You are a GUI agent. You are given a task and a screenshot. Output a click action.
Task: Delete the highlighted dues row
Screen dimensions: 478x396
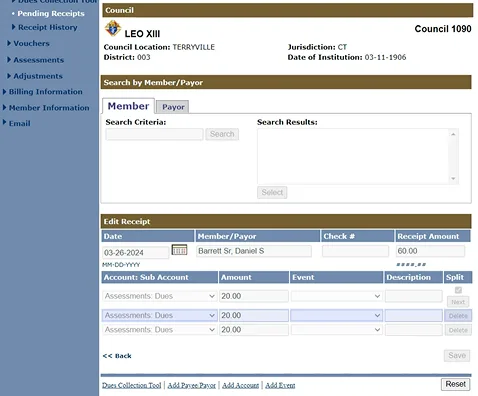(x=458, y=316)
